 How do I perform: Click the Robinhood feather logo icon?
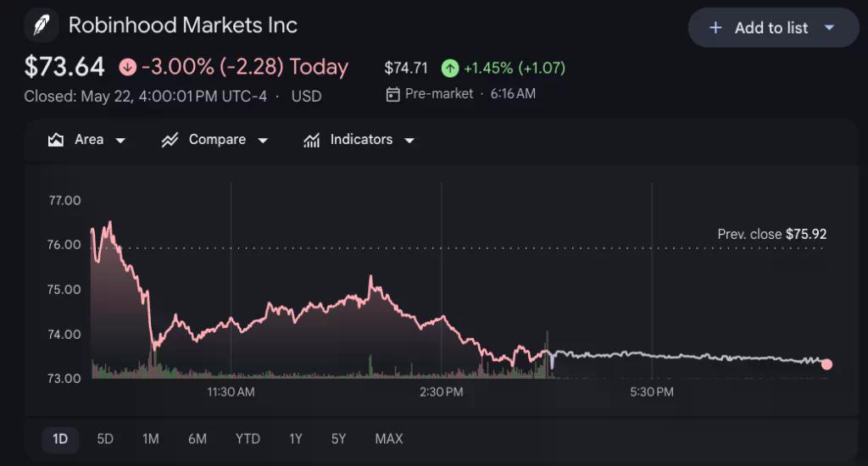(x=42, y=25)
